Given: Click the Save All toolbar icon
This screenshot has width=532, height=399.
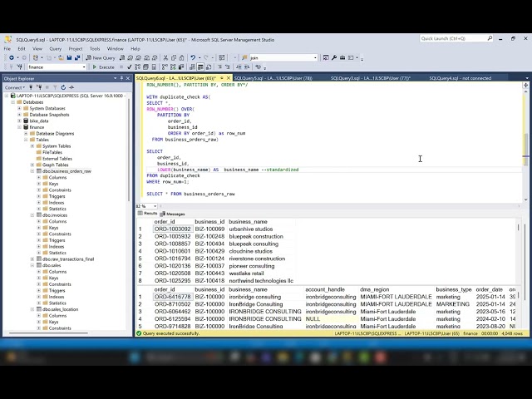Looking at the screenshot, I should click(x=77, y=57).
